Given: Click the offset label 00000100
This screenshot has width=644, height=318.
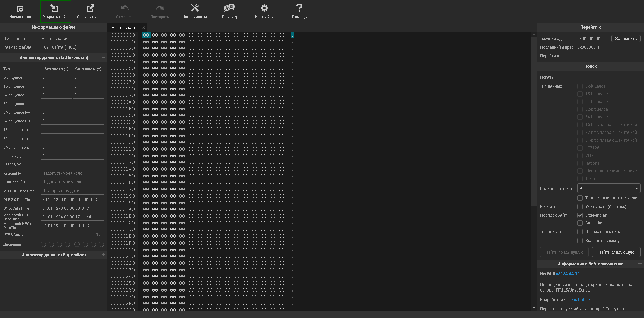Looking at the screenshot, I should click(123, 142).
